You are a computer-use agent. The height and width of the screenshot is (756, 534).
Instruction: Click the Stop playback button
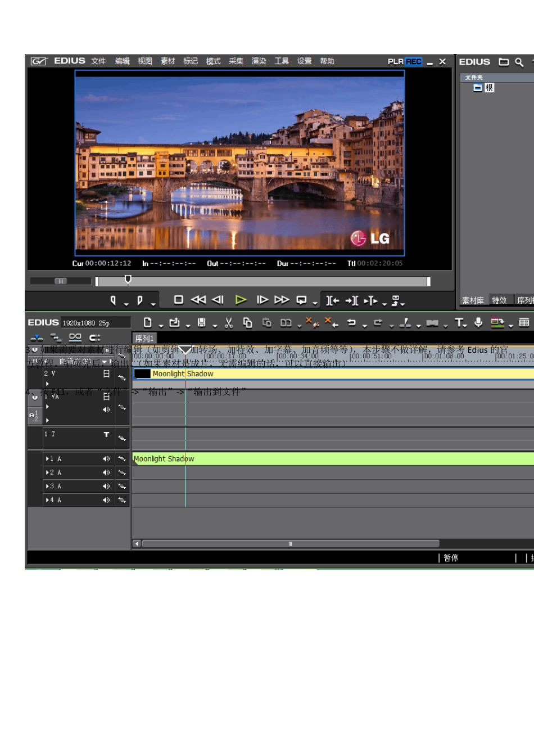click(179, 300)
